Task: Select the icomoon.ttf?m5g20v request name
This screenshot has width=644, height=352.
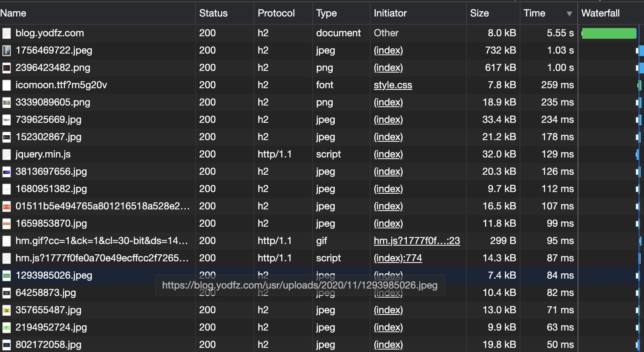Action: tap(61, 85)
